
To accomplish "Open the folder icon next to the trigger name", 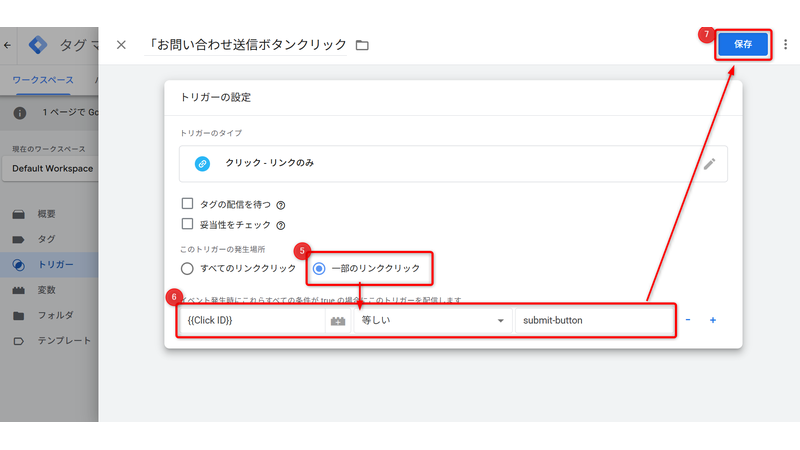I will point(362,45).
